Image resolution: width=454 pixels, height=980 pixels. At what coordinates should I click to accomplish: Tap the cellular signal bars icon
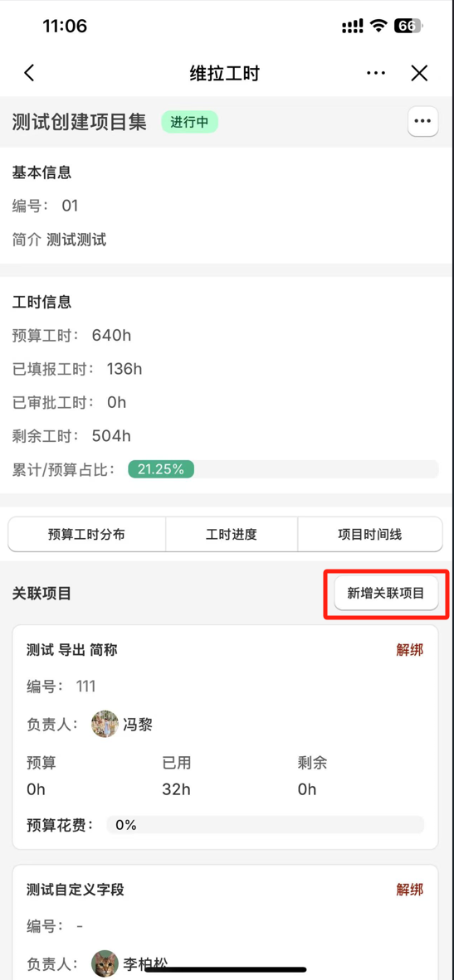pyautogui.click(x=353, y=27)
